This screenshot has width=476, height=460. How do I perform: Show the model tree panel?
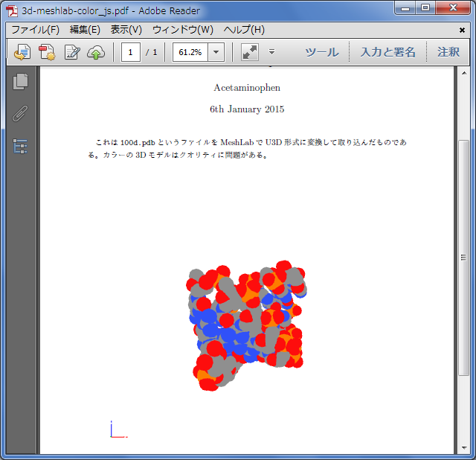20,146
